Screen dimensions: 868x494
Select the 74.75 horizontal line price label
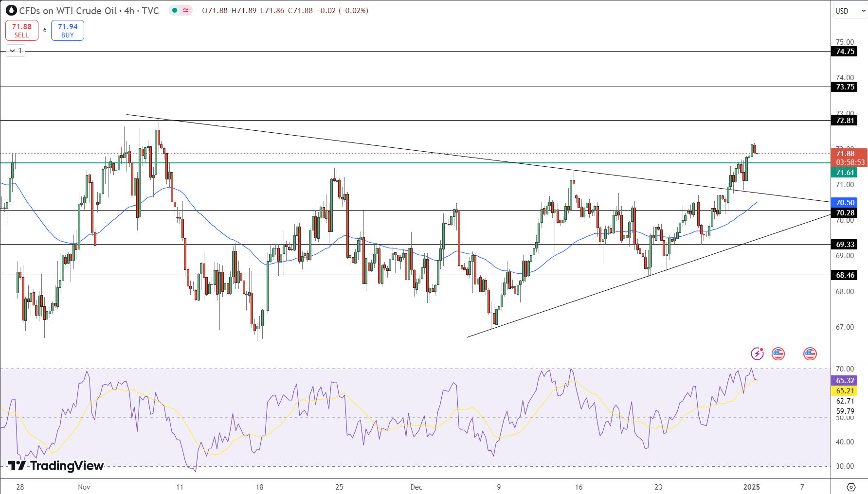pyautogui.click(x=845, y=52)
